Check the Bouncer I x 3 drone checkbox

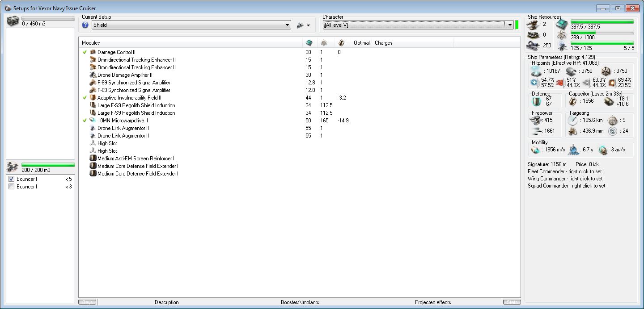click(12, 187)
